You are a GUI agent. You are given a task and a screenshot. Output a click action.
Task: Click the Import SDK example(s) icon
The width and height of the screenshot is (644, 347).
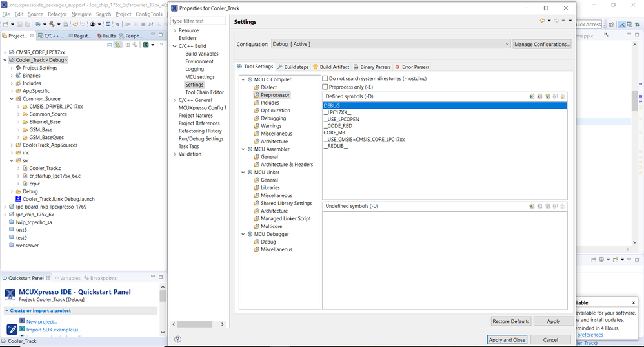click(x=22, y=330)
